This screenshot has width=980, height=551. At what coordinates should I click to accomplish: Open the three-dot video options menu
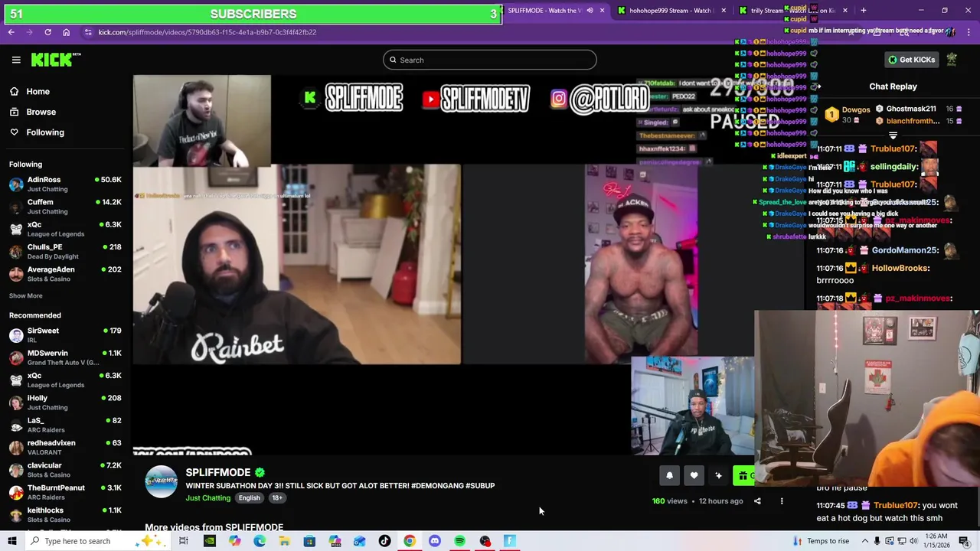point(782,501)
